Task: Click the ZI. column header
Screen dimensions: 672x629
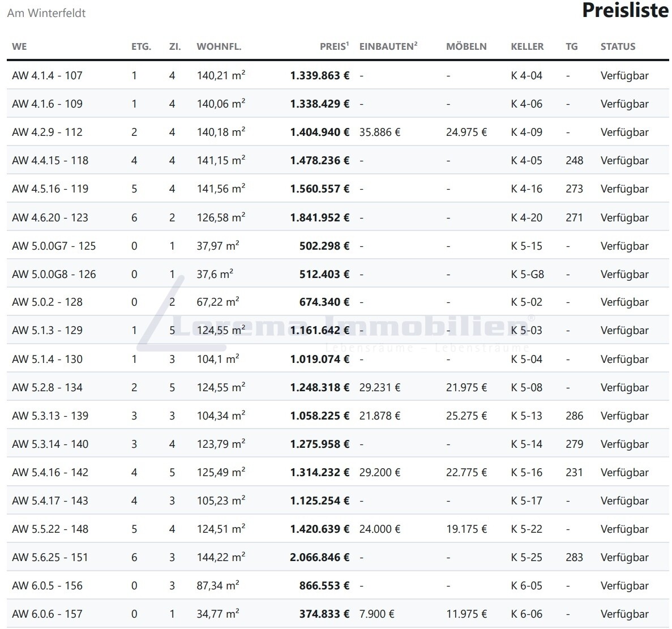Action: pos(175,46)
